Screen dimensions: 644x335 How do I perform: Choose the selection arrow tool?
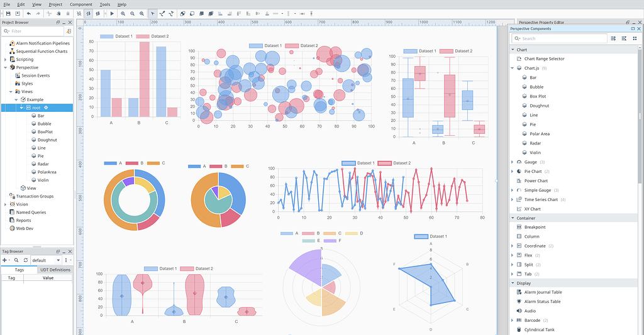pyautogui.click(x=152, y=14)
